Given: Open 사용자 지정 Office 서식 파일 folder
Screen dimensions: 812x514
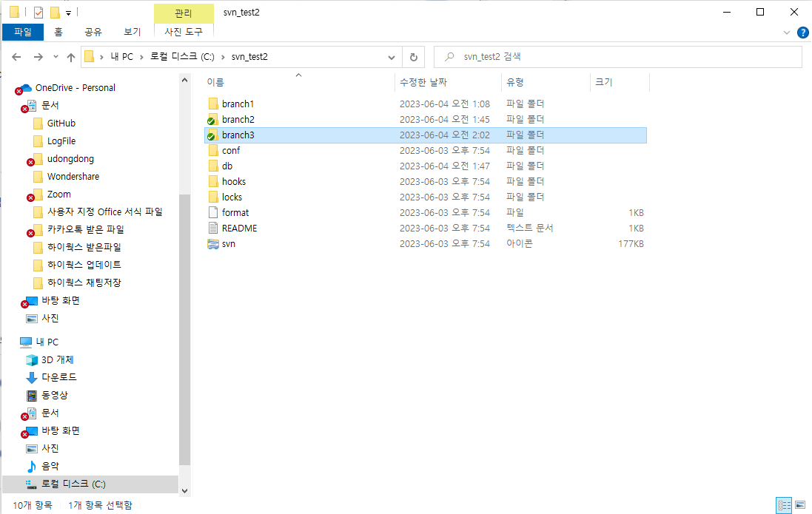Looking at the screenshot, I should 104,212.
